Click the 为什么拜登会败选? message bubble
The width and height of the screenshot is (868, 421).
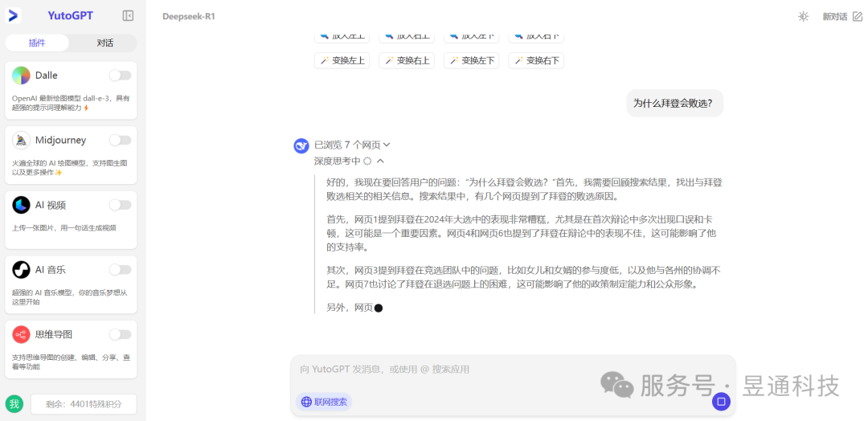point(675,103)
